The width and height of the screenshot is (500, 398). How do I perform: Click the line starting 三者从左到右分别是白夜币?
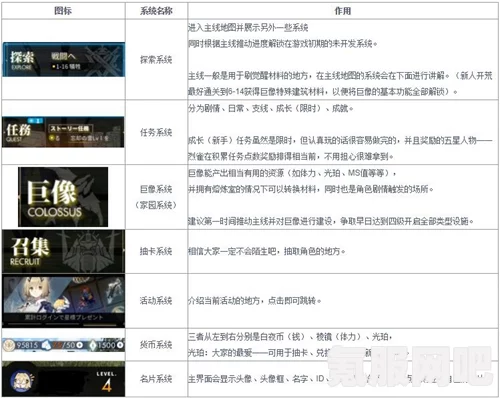290,337
